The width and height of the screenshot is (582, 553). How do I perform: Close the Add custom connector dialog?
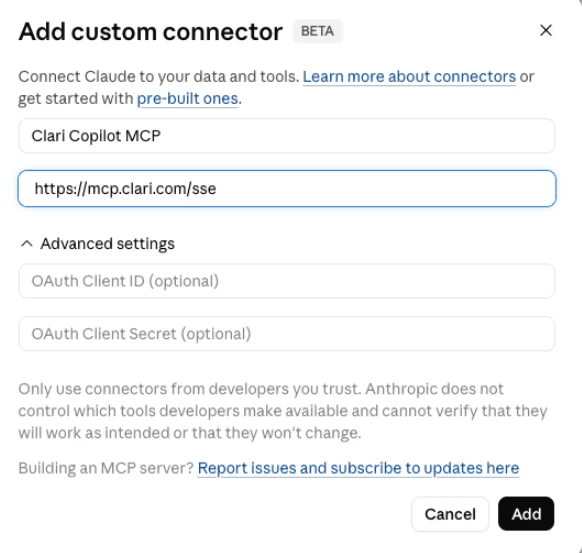point(546,30)
